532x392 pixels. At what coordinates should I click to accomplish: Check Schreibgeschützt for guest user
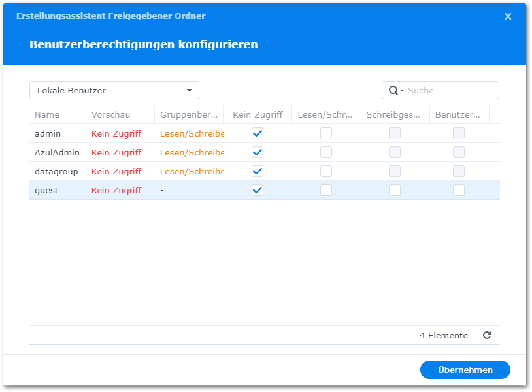pos(394,190)
